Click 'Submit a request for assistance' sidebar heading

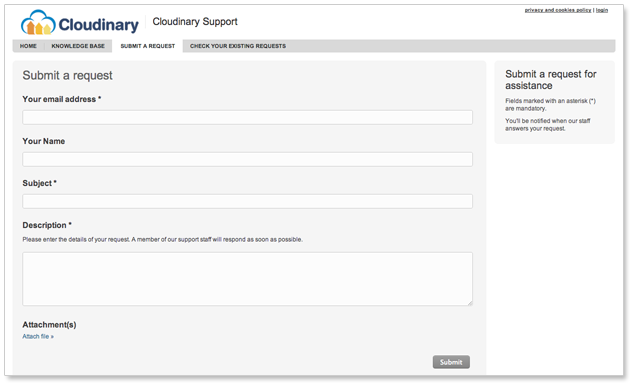pyautogui.click(x=551, y=80)
